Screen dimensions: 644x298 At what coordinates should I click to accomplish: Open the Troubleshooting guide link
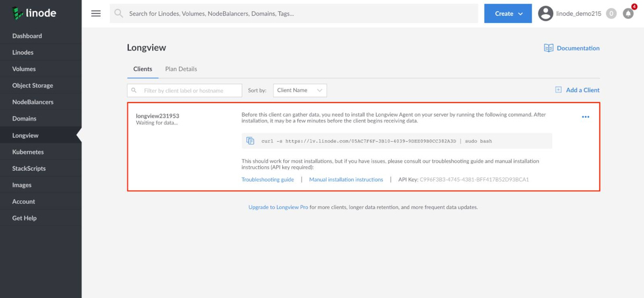[x=268, y=179]
